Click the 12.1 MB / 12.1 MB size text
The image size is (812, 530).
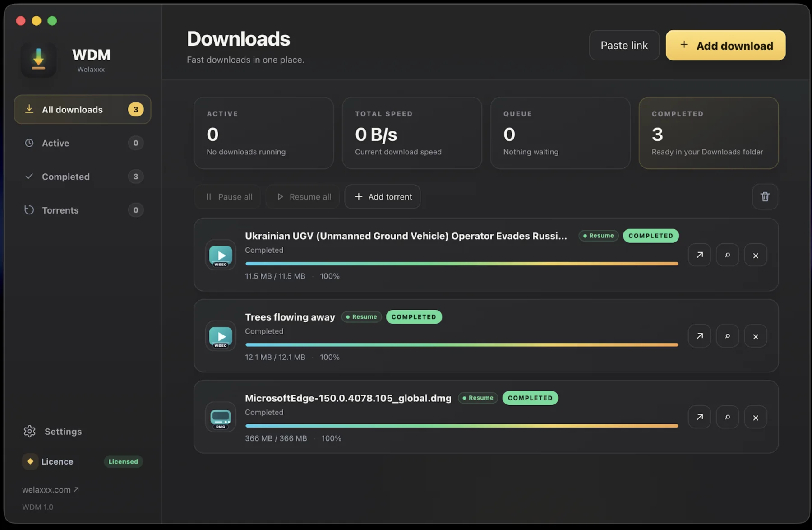(275, 357)
